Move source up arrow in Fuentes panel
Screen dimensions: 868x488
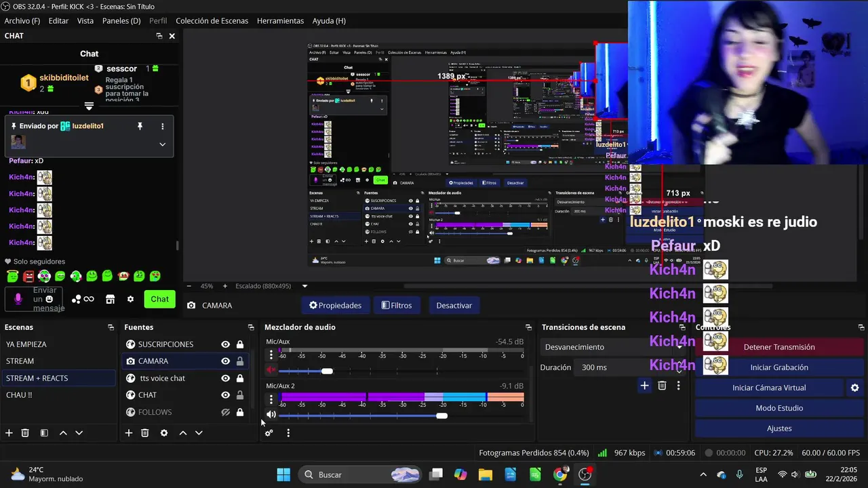pos(182,433)
